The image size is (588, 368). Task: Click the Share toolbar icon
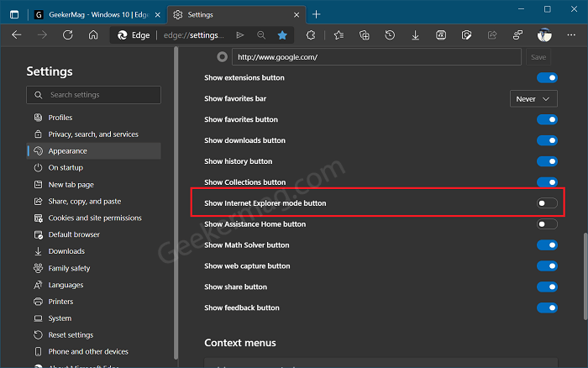coord(492,35)
